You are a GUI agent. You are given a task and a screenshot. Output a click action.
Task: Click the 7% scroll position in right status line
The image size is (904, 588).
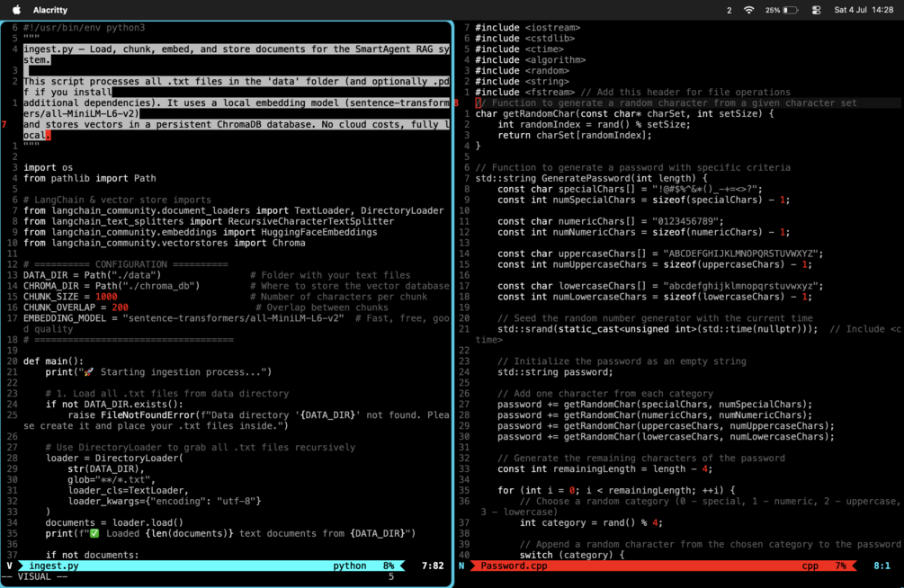point(840,566)
